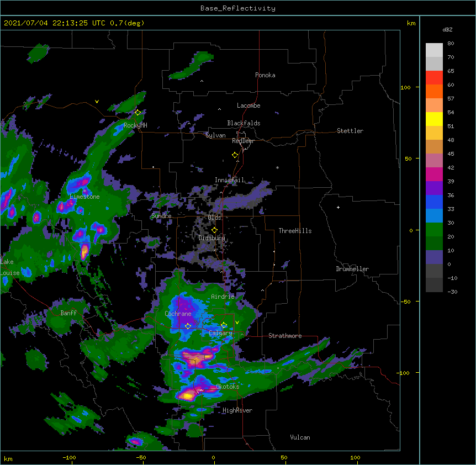Select the orange 57-60 dBZ legend swatch
Image resolution: width=476 pixels, height=465 pixels.
[434, 91]
